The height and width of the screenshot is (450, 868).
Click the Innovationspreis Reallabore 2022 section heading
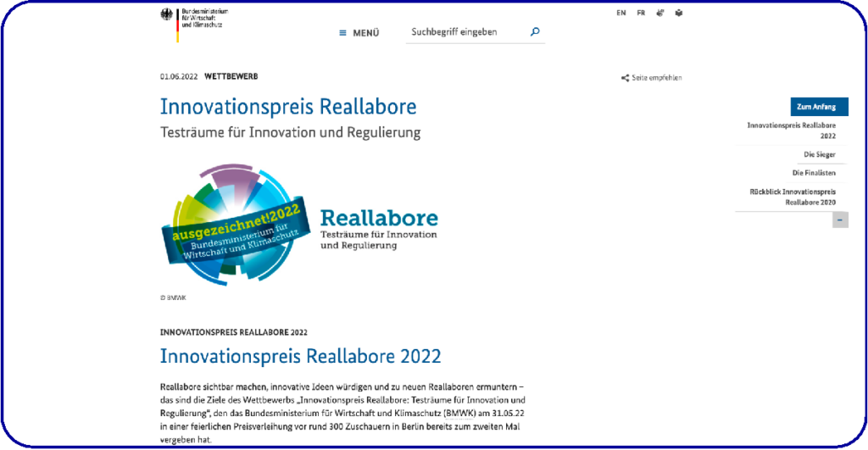pyautogui.click(x=300, y=356)
